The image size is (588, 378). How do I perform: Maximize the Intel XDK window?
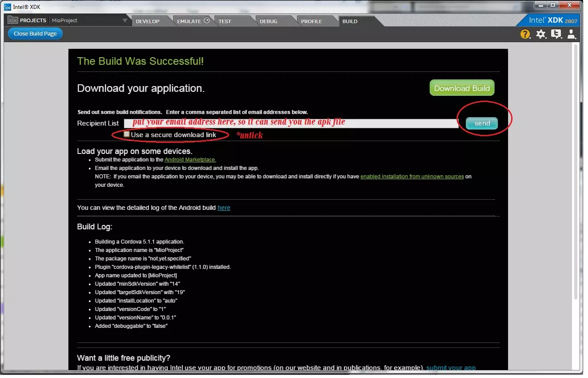click(552, 5)
